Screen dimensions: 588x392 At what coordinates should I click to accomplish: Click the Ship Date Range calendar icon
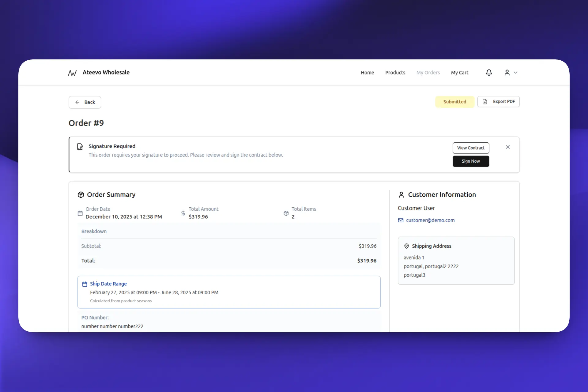(x=85, y=284)
